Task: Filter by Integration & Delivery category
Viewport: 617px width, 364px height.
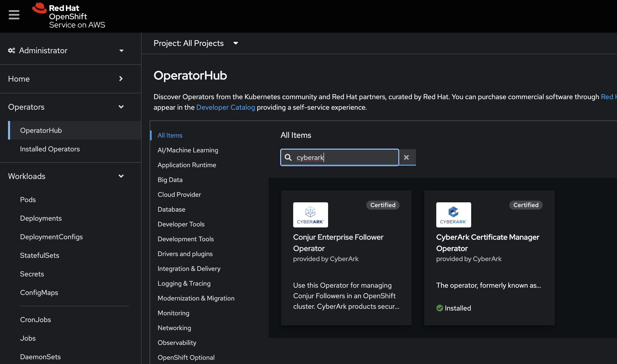Action: [189, 269]
